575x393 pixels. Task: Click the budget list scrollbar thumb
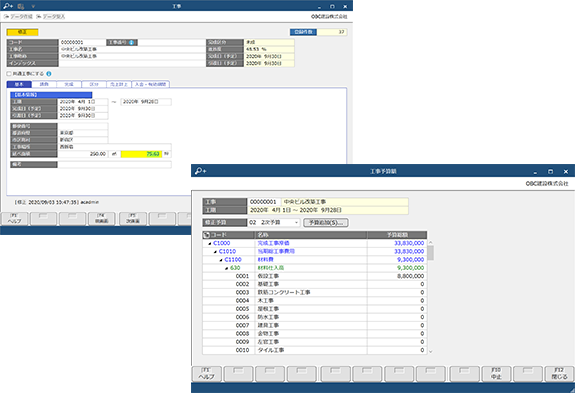tap(431, 253)
